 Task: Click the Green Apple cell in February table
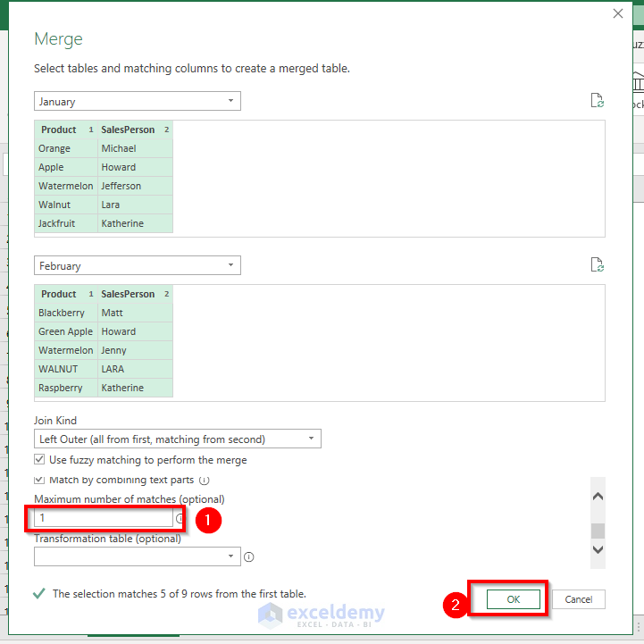point(66,331)
